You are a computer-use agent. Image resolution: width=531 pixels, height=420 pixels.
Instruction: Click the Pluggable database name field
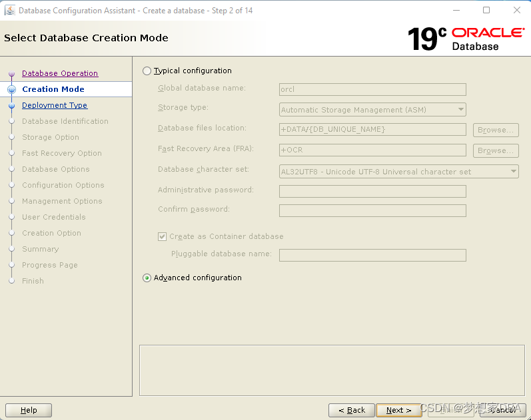(x=372, y=255)
